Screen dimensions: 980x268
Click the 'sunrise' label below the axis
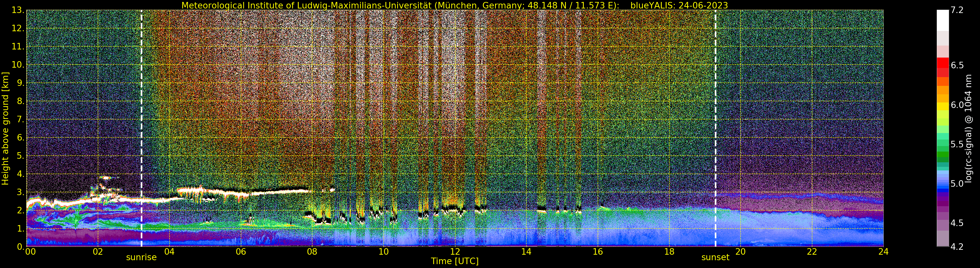pyautogui.click(x=141, y=257)
